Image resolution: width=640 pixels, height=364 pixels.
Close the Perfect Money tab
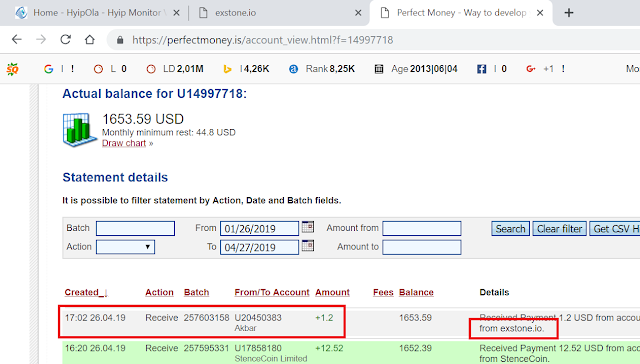click(x=540, y=13)
